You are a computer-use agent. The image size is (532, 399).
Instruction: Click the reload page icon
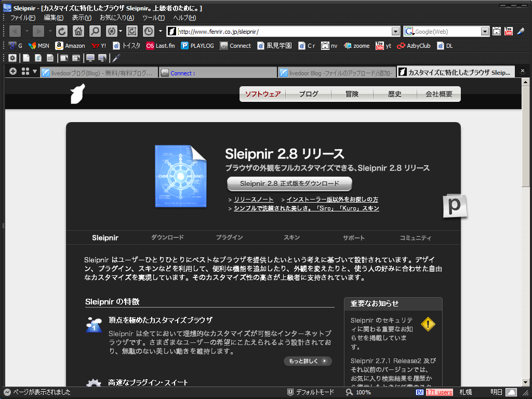click(62, 32)
